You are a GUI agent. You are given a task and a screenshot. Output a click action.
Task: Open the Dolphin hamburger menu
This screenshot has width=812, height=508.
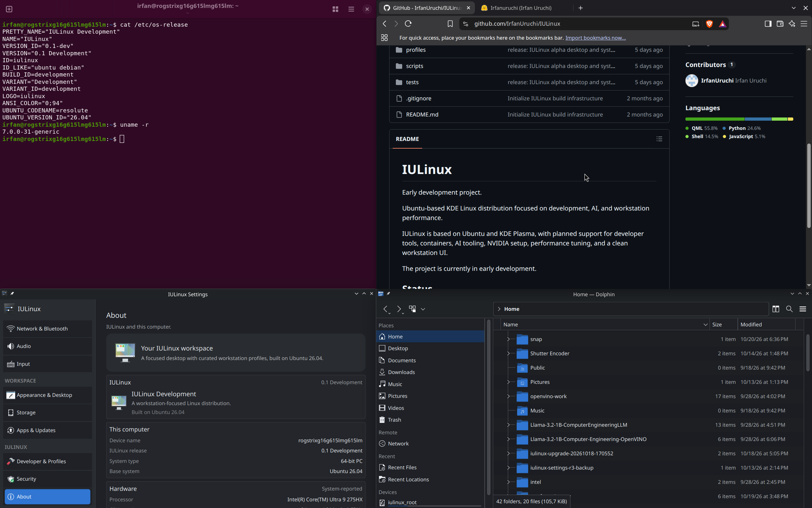(x=802, y=309)
